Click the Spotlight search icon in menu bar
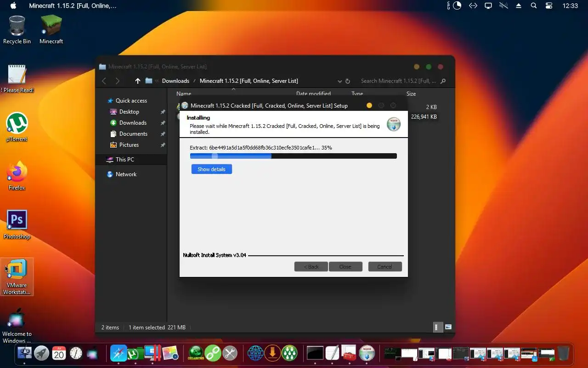Viewport: 588px width, 368px height. (x=533, y=6)
